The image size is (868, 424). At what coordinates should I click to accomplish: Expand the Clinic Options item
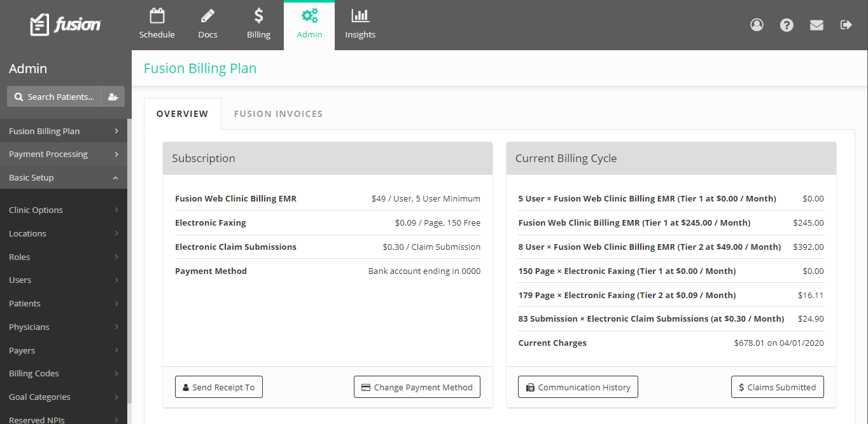pyautogui.click(x=64, y=210)
